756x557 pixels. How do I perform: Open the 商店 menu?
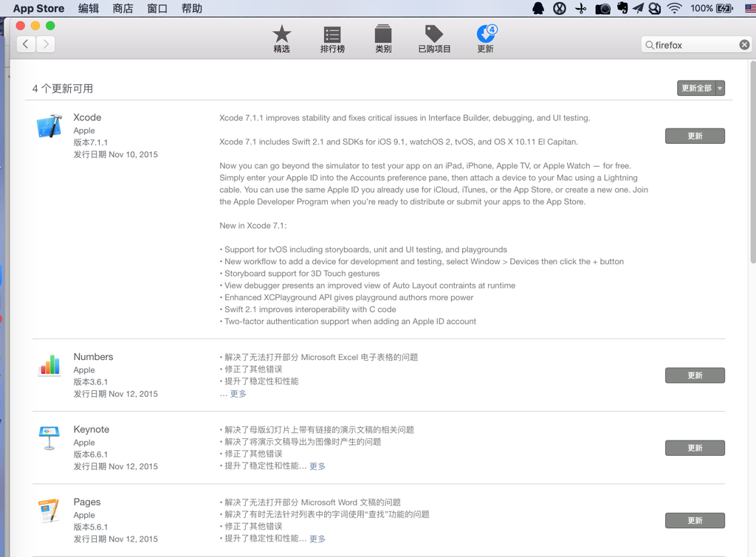coord(123,8)
